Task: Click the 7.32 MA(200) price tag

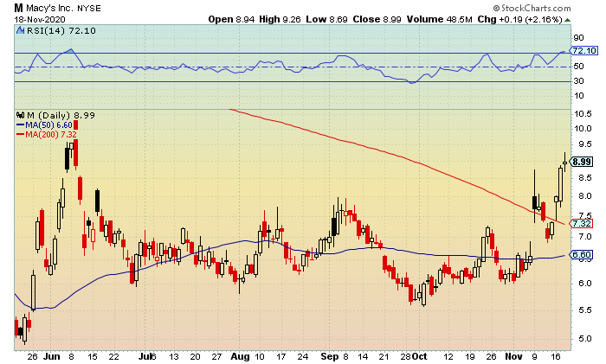Action: tap(581, 223)
